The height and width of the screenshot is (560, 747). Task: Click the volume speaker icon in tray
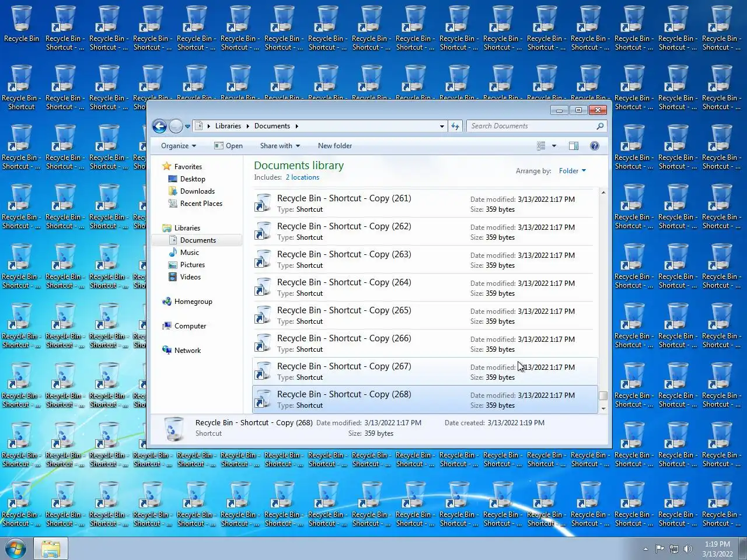pyautogui.click(x=688, y=549)
